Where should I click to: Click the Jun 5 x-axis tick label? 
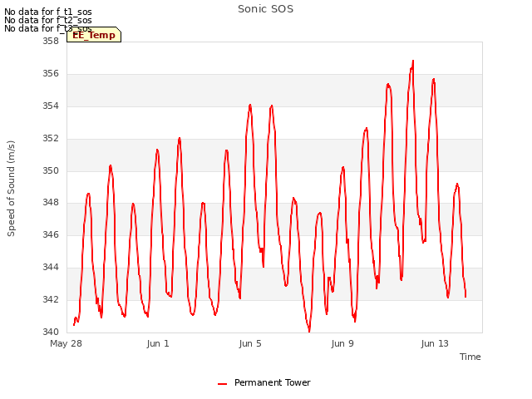click(x=250, y=343)
